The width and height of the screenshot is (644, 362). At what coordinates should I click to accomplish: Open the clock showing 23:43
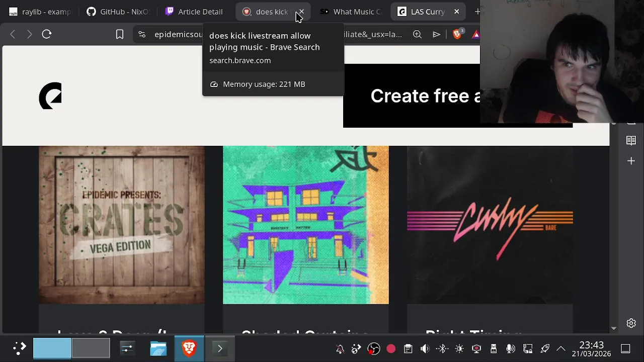click(591, 348)
